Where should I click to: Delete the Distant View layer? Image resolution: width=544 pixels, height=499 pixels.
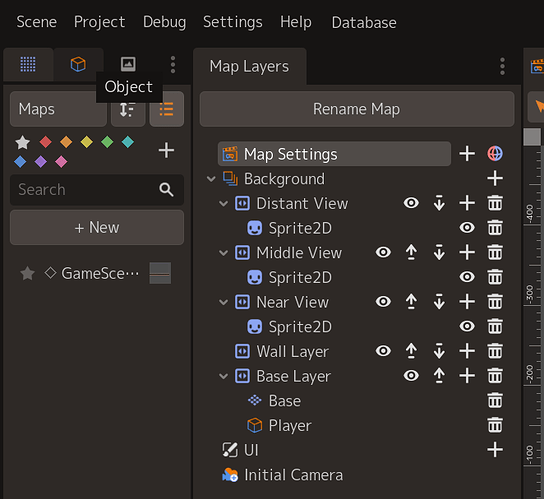(495, 203)
